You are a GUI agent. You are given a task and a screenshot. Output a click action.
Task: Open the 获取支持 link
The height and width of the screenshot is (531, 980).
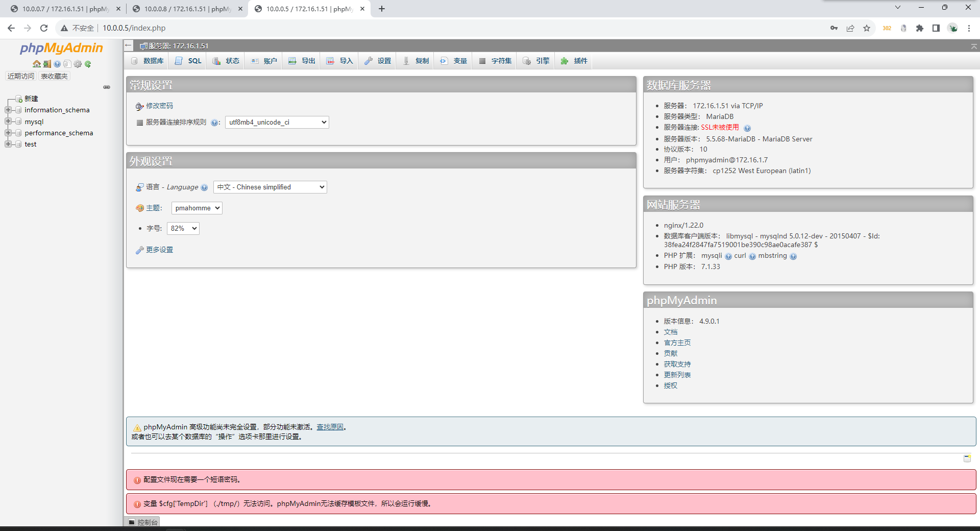pos(677,364)
